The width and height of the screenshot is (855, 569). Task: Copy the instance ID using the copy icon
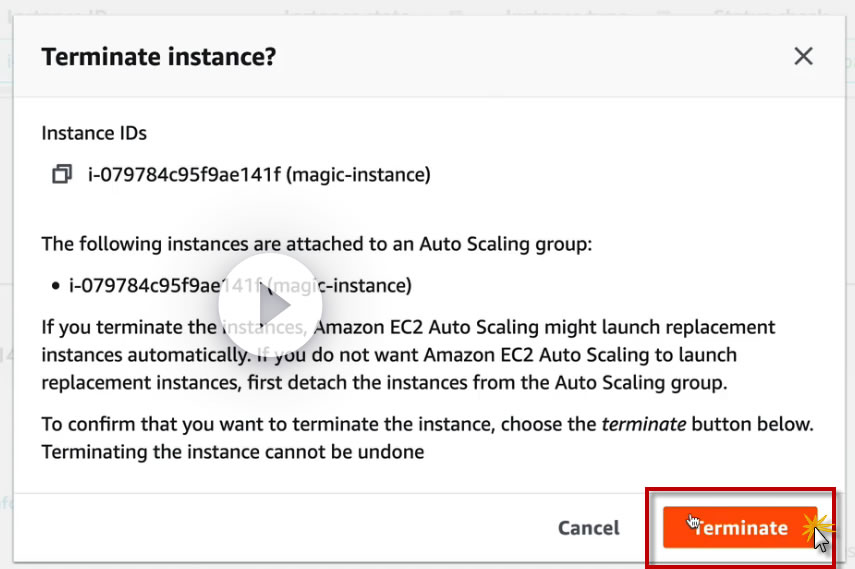[x=62, y=175]
